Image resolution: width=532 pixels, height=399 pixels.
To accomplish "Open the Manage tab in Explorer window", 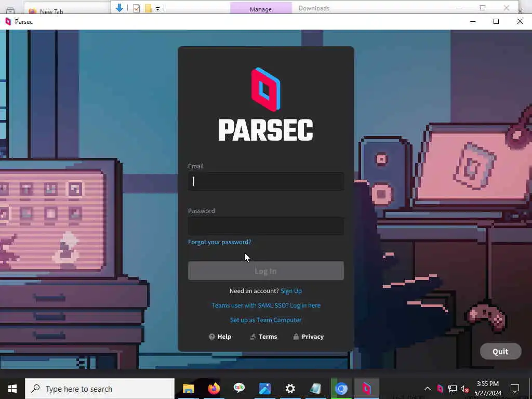I will 261,8.
